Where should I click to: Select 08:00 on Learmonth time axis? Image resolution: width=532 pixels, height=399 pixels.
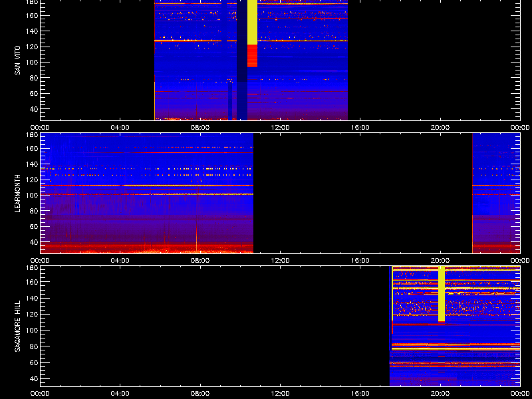tap(200, 261)
